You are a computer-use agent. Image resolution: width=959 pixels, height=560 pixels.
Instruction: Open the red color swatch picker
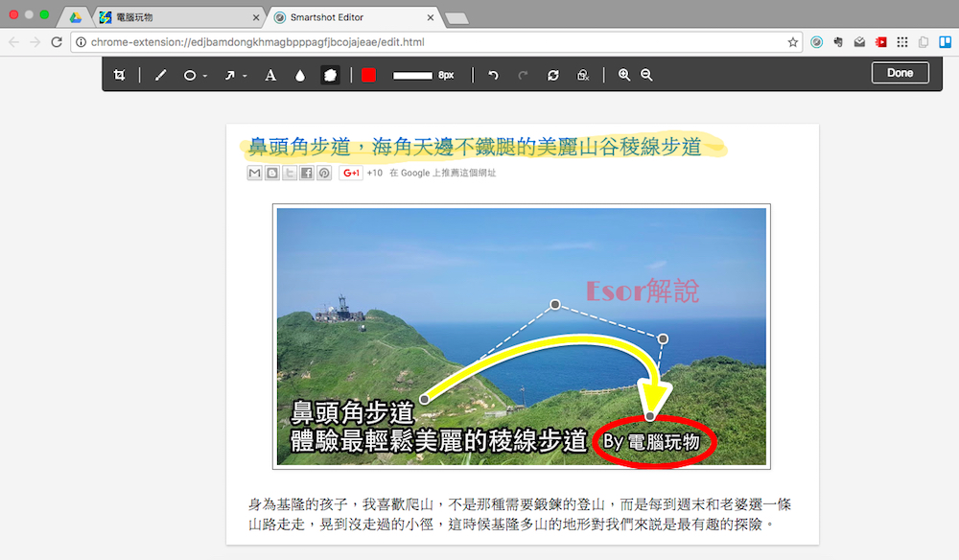click(368, 75)
